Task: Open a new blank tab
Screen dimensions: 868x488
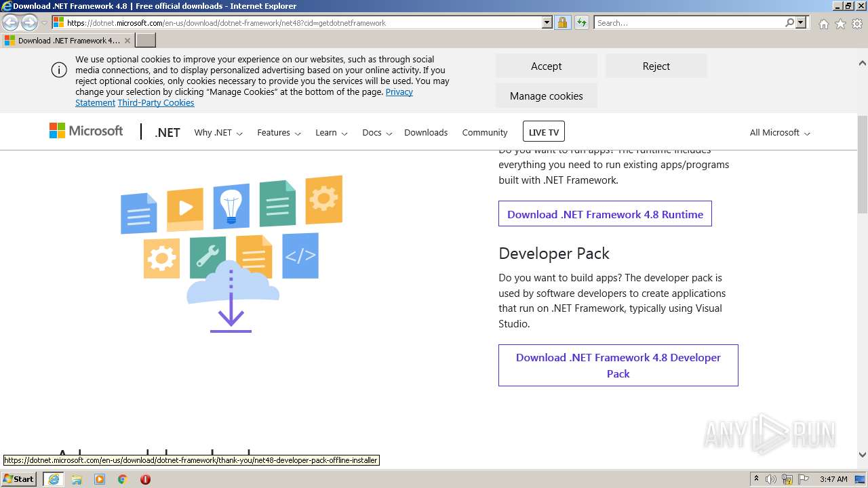Action: tap(146, 41)
